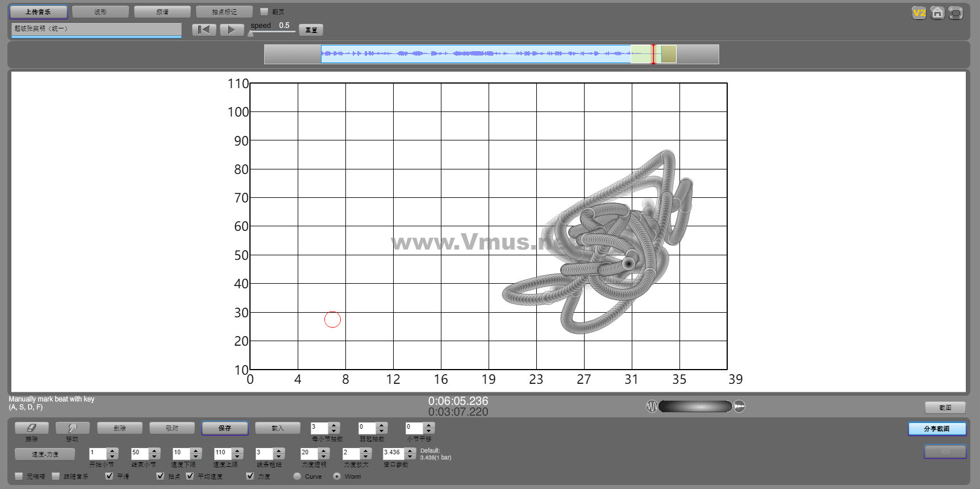Click the gradient bar between the waveform icons
This screenshot has height=489, width=980.
[695, 407]
